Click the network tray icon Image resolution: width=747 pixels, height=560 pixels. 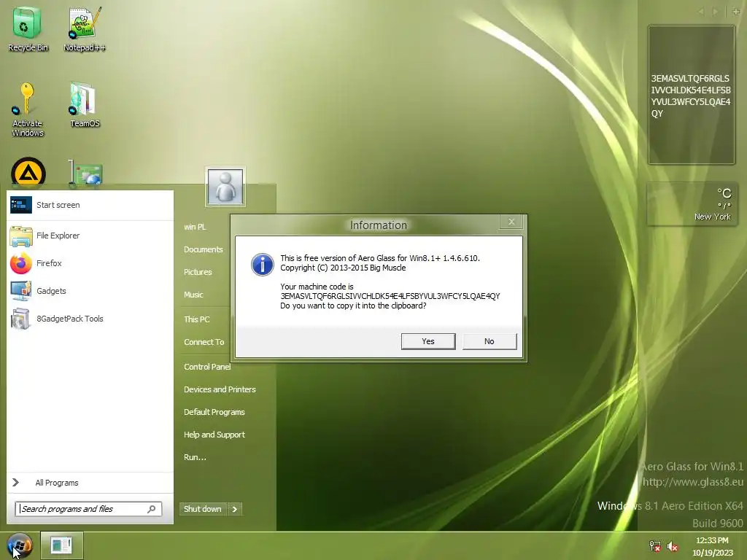pyautogui.click(x=655, y=546)
